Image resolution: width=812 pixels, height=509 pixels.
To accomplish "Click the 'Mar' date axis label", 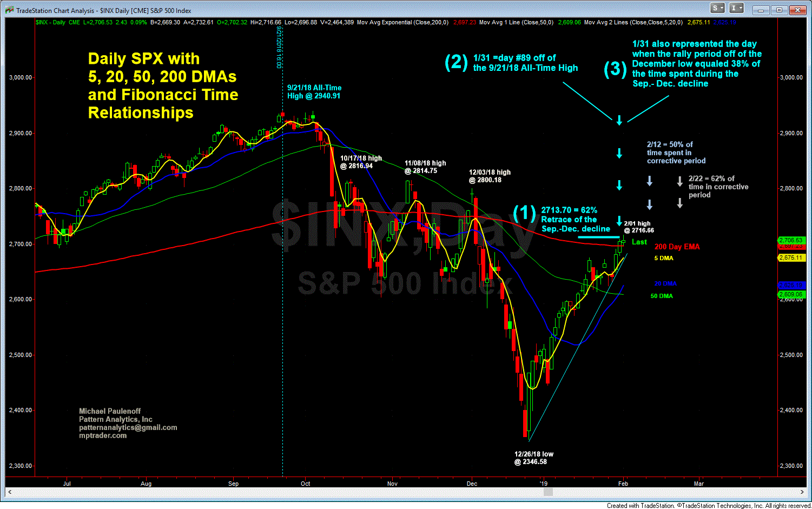I will [x=699, y=484].
